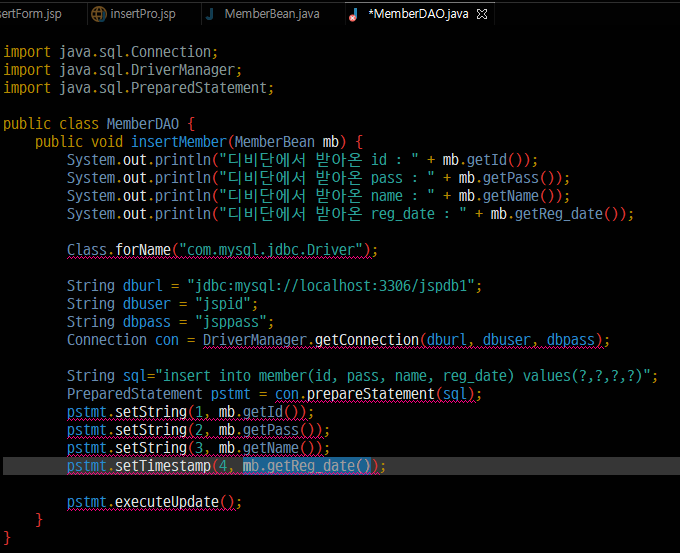Click pstmt.setString(1, mb.getId()) line

tap(190, 412)
